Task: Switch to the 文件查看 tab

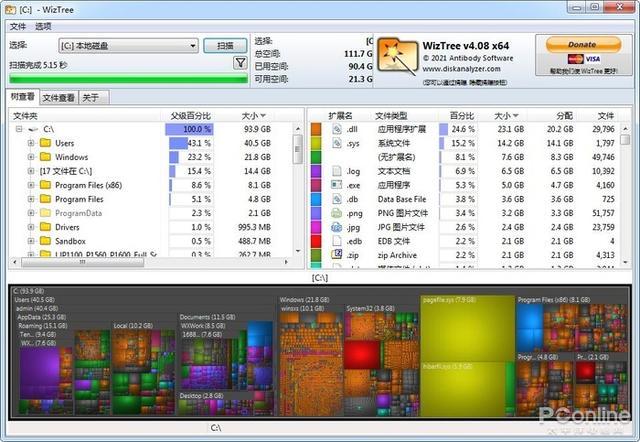Action: coord(58,98)
